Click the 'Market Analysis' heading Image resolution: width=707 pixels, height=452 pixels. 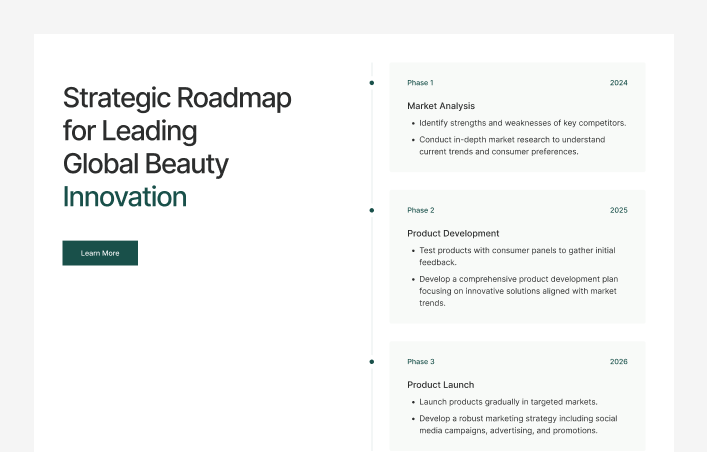pos(441,106)
